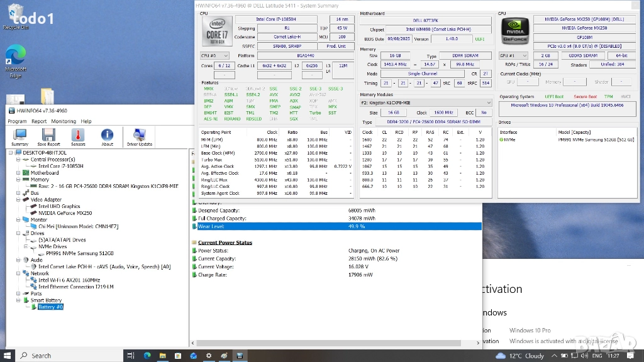Select Intel Wi-Fi 6 AX201 tree entry
Viewport: 644px width, 362px height.
(x=69, y=280)
